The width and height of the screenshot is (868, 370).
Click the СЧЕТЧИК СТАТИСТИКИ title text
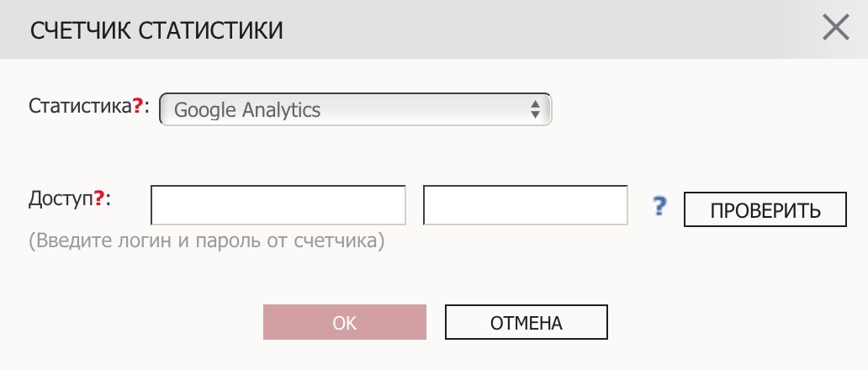tap(156, 30)
